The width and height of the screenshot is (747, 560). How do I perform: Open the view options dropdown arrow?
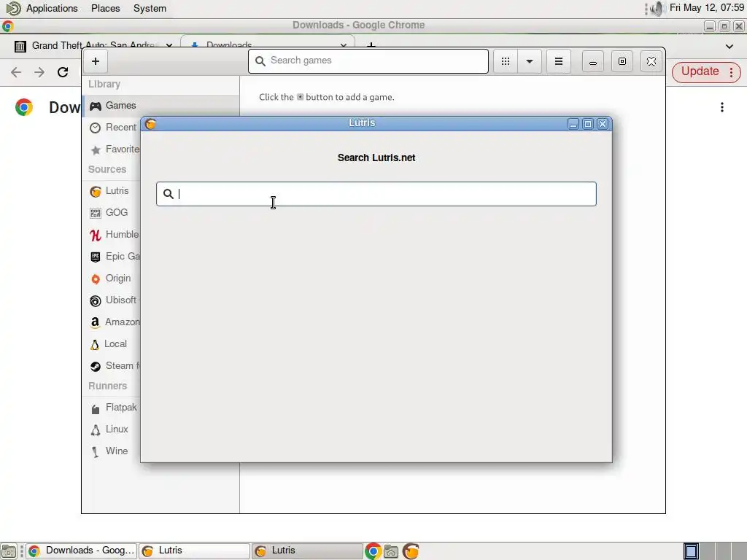click(x=530, y=61)
